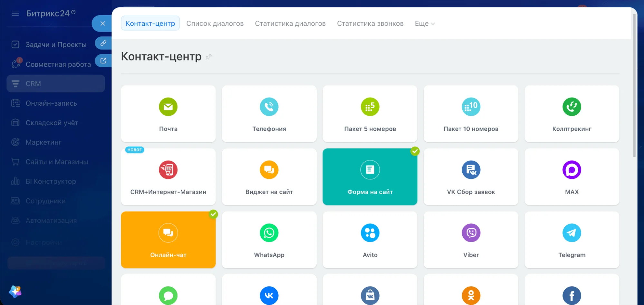
Task: Click the Виджет на сайт label
Action: (269, 192)
